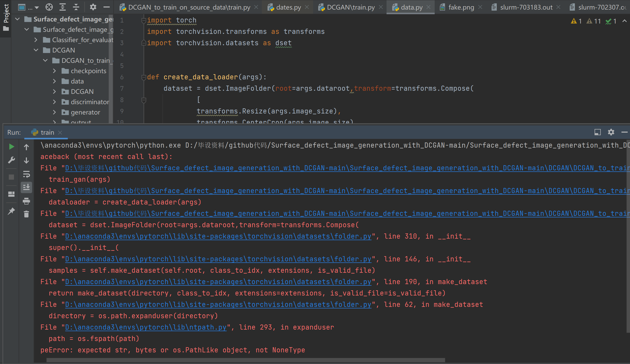
Task: Rerun the train script with green play icon
Action: [11, 147]
